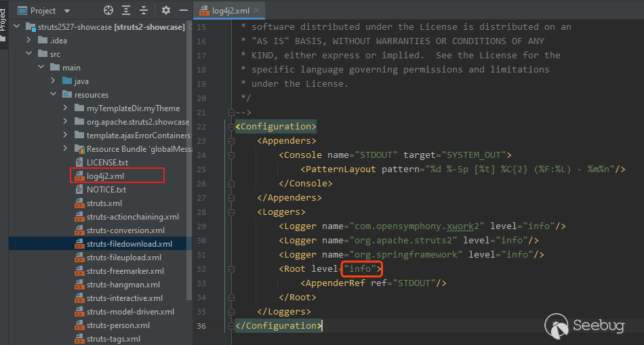644x345 pixels.
Task: Collapse the src folder node
Action: tap(28, 54)
